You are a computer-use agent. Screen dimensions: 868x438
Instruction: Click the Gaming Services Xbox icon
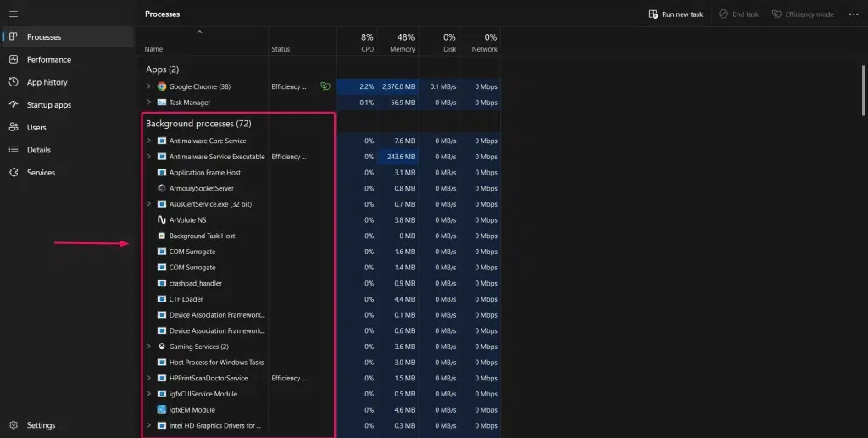(162, 347)
